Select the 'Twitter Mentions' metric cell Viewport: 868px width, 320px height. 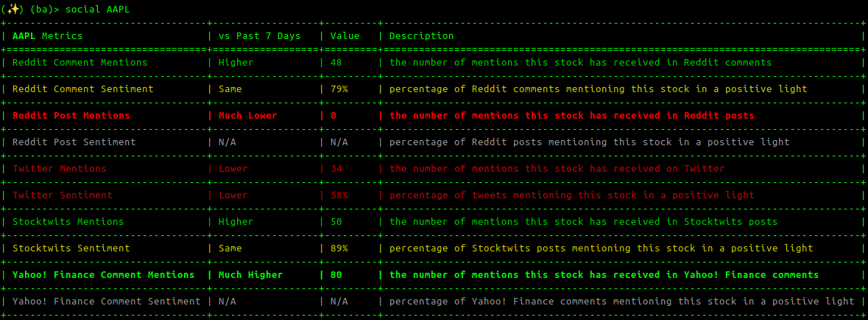tap(59, 169)
